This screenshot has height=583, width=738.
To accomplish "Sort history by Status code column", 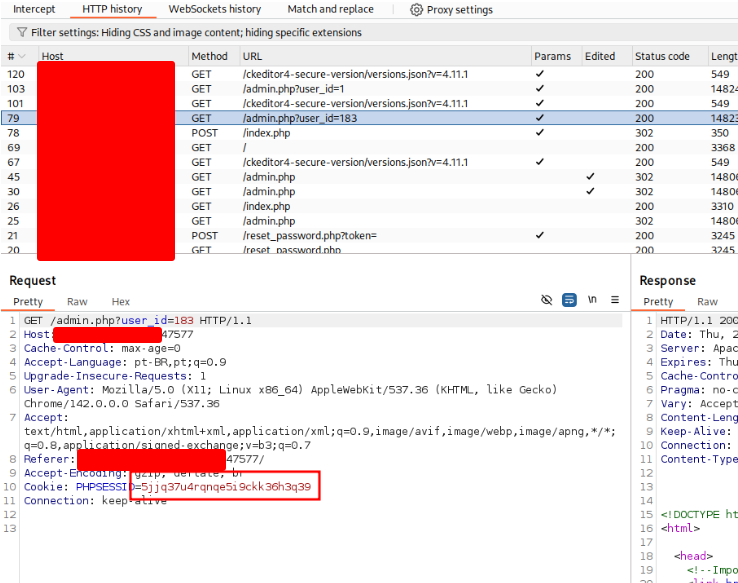I will (662, 57).
